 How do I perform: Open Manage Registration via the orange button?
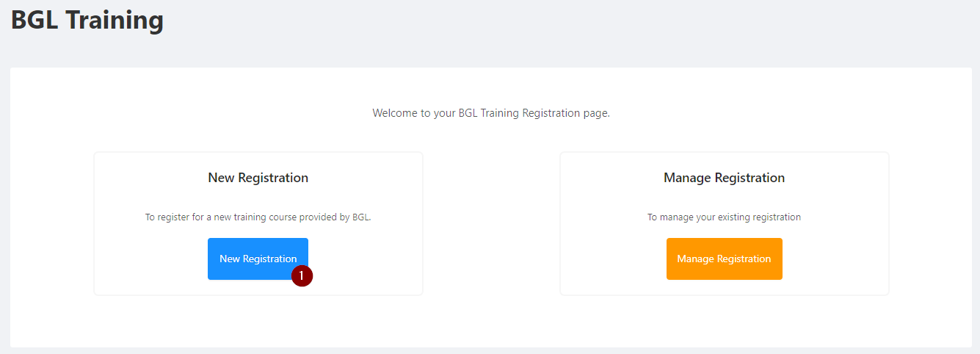pos(724,259)
